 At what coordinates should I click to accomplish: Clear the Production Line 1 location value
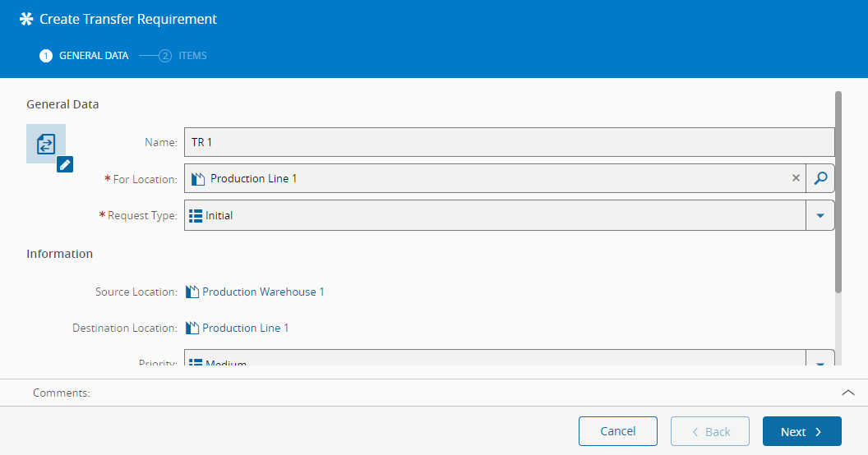[x=796, y=178]
